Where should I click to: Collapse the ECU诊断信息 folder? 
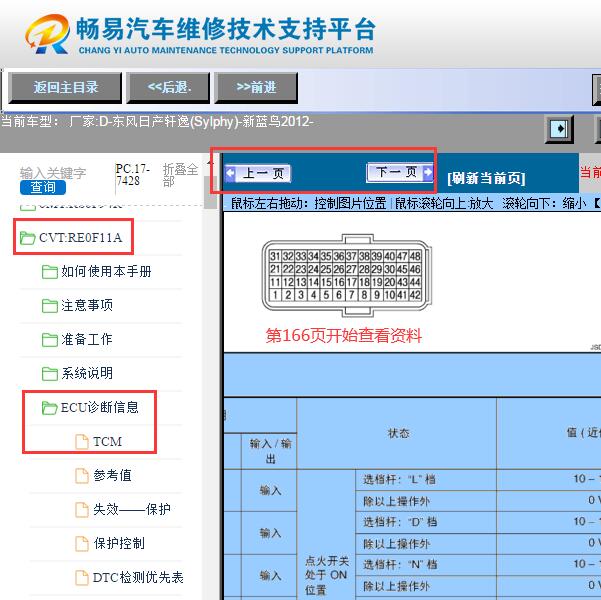(x=100, y=407)
